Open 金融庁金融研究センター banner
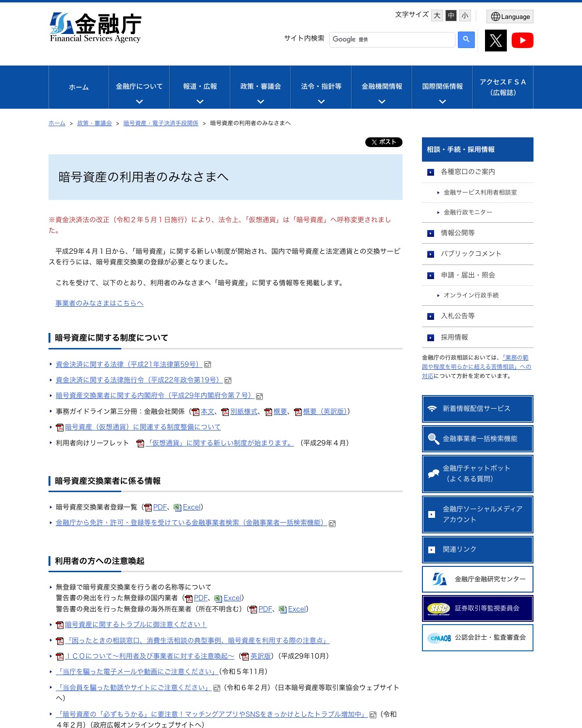582x728 pixels. coord(478,579)
